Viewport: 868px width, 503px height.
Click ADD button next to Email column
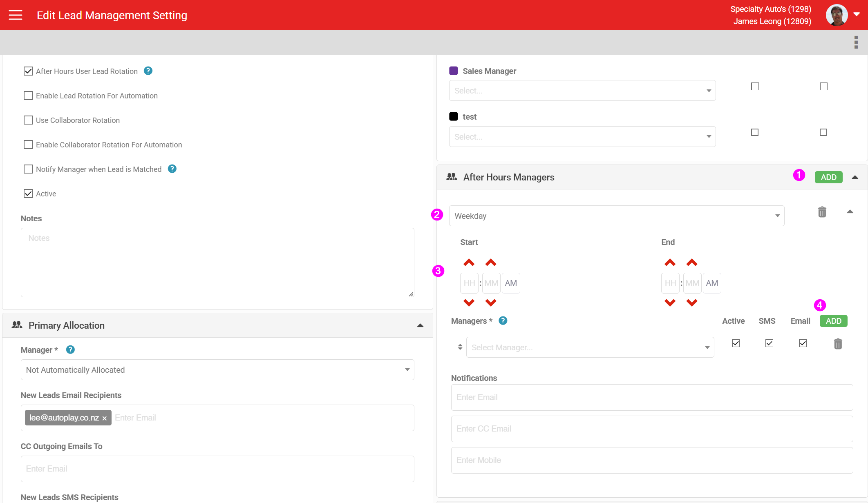pos(833,321)
